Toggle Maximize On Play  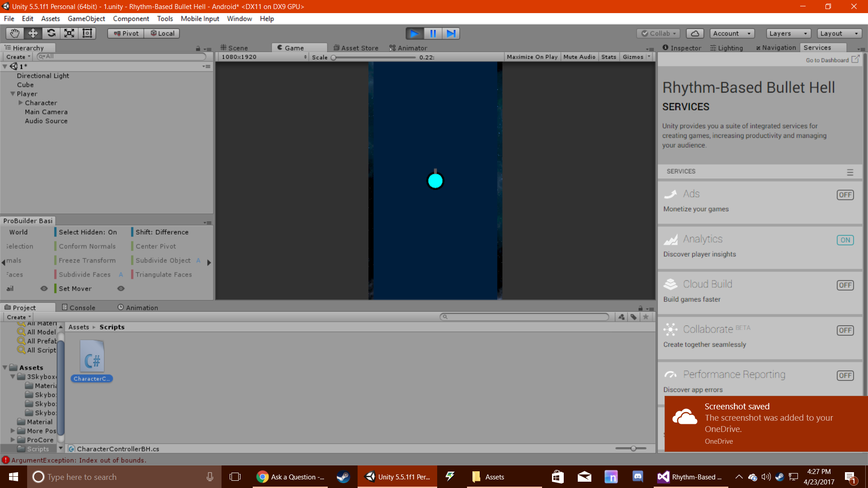click(532, 57)
